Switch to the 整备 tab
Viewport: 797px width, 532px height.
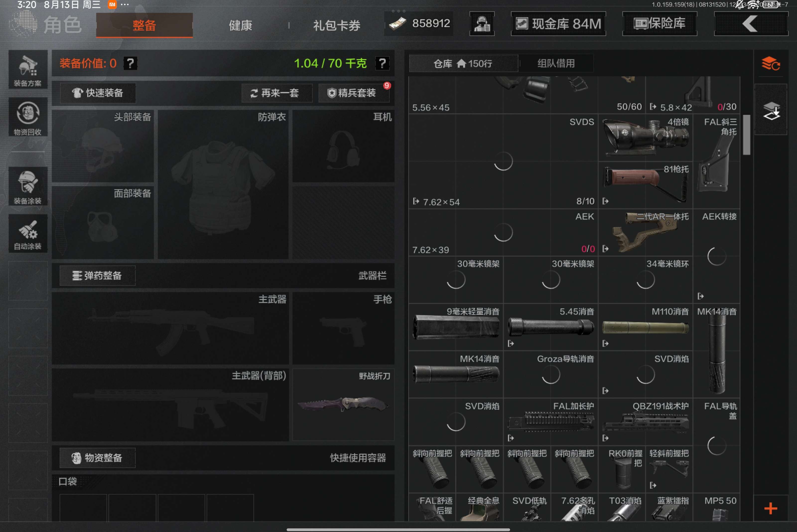click(x=144, y=25)
